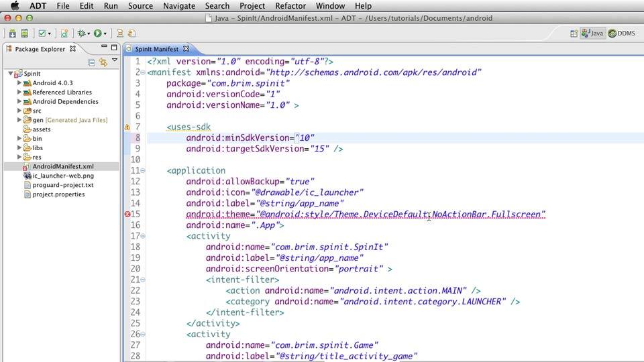644x362 pixels.
Task: Open the Project menu
Action: (252, 6)
